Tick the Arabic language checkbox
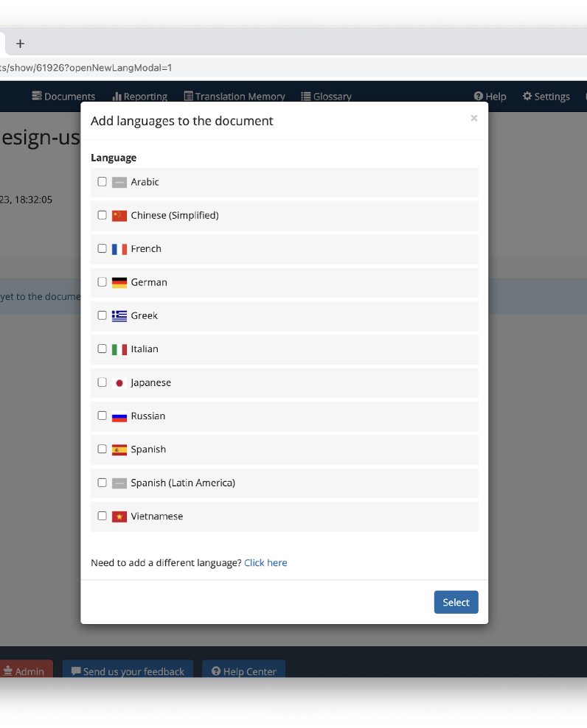The image size is (587, 728). click(x=103, y=181)
